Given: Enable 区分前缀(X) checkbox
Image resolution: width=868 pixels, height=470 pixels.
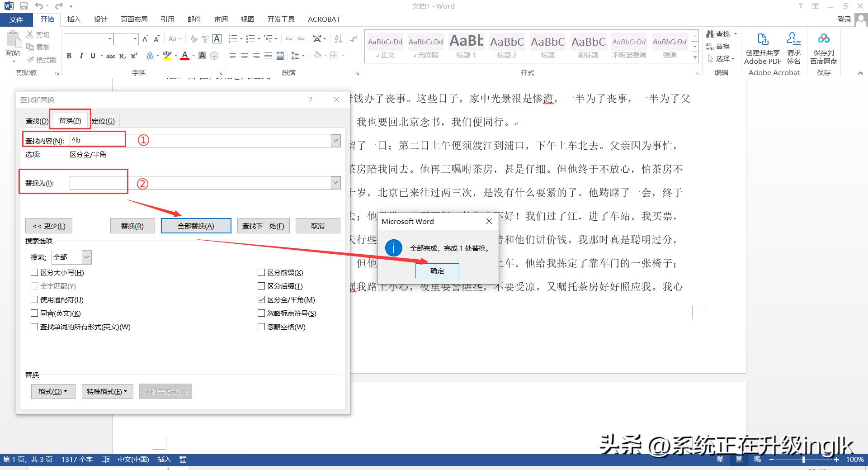Looking at the screenshot, I should pos(261,272).
